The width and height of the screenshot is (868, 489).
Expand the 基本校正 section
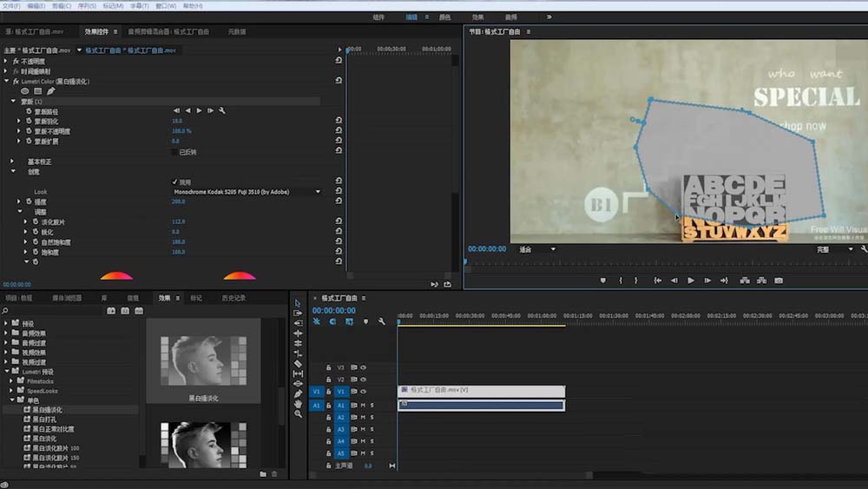click(x=13, y=162)
